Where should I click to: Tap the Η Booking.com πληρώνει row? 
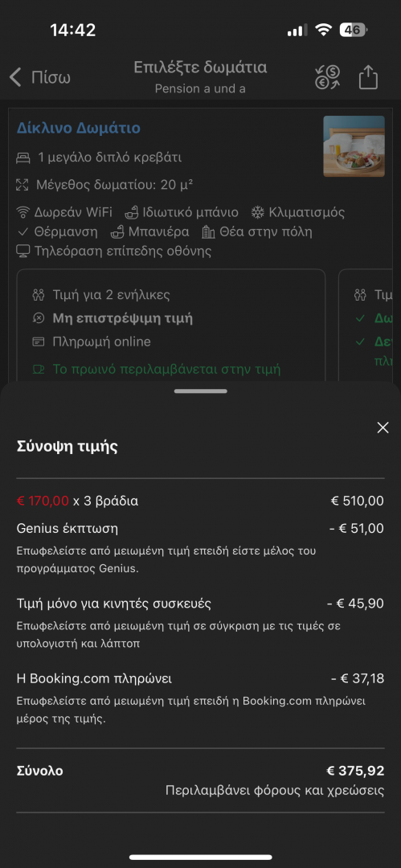pos(201,678)
